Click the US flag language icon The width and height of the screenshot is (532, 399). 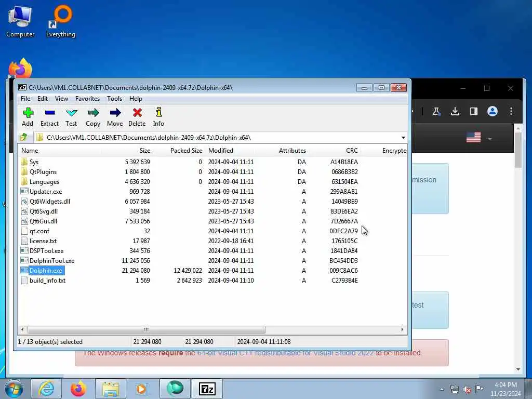click(x=473, y=137)
